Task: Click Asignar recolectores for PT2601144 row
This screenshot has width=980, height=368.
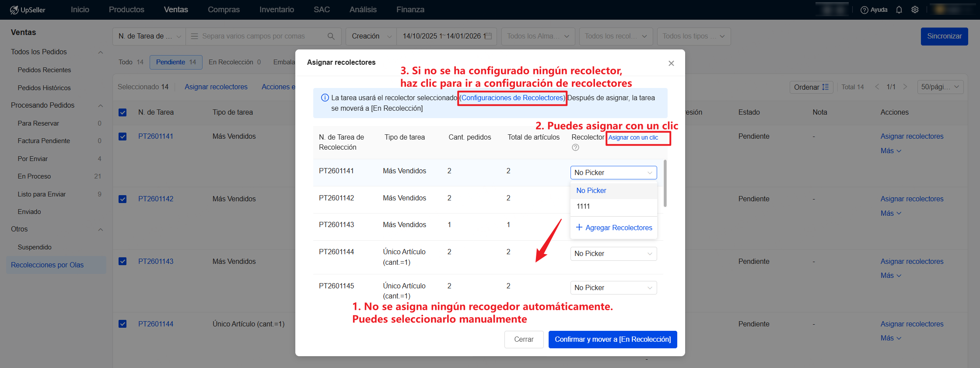Action: [x=912, y=324]
